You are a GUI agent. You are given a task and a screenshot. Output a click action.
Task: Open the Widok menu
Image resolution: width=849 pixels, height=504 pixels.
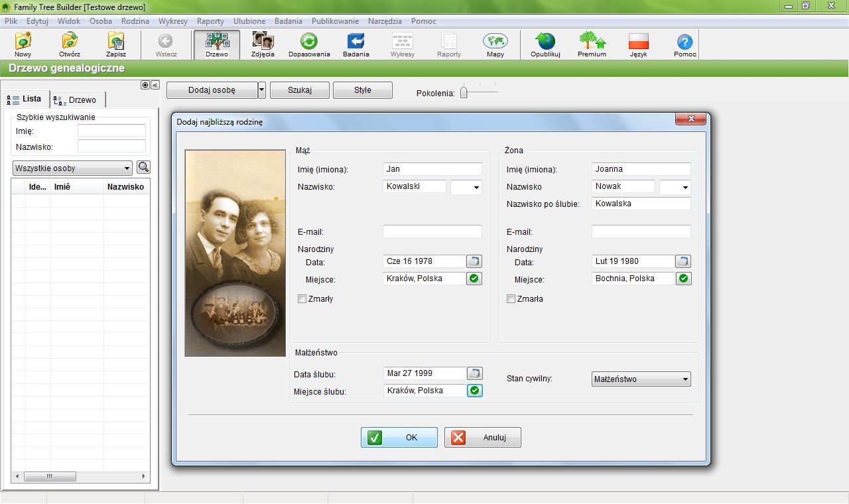click(69, 21)
